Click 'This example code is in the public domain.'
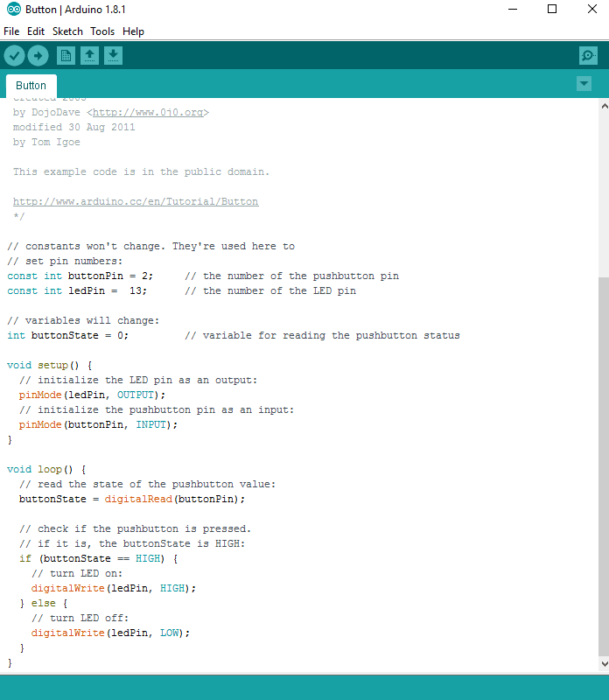Viewport: 609px width, 700px height. point(141,171)
